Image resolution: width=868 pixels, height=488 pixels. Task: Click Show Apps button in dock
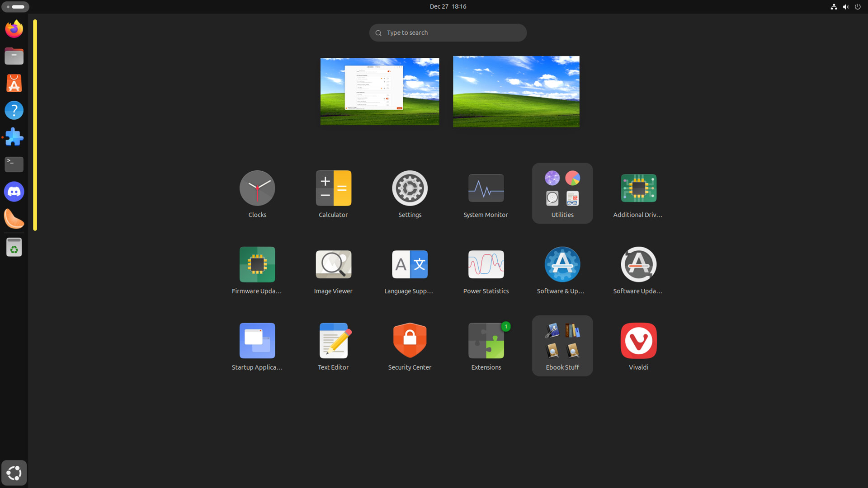click(x=14, y=473)
